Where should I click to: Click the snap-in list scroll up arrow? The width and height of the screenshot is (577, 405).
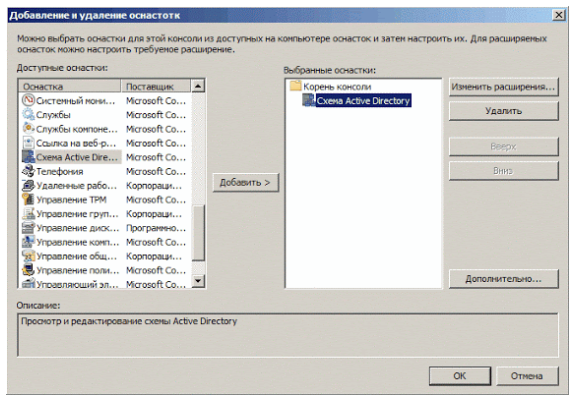click(x=198, y=86)
